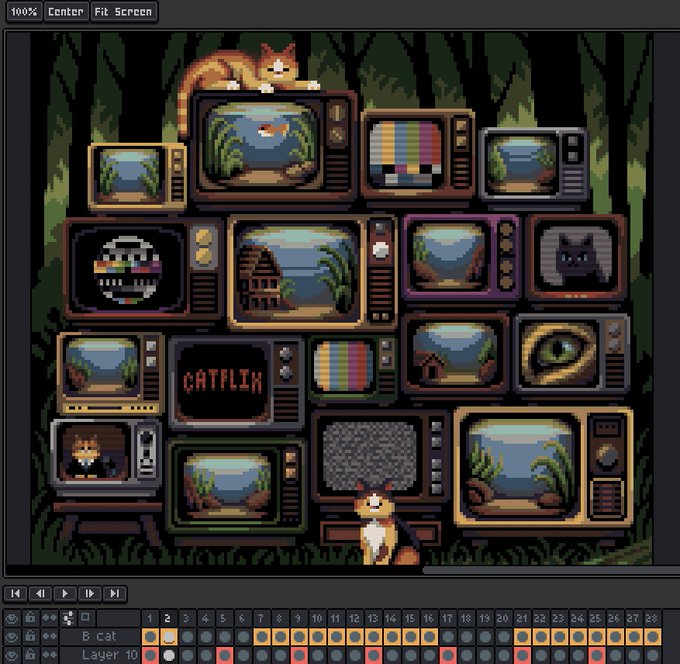Select frame 13 header
This screenshot has height=664, width=680.
tap(373, 618)
